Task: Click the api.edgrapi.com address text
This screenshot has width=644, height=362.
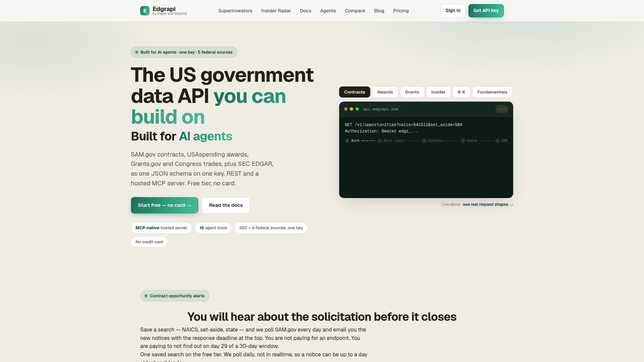Action: pyautogui.click(x=381, y=109)
